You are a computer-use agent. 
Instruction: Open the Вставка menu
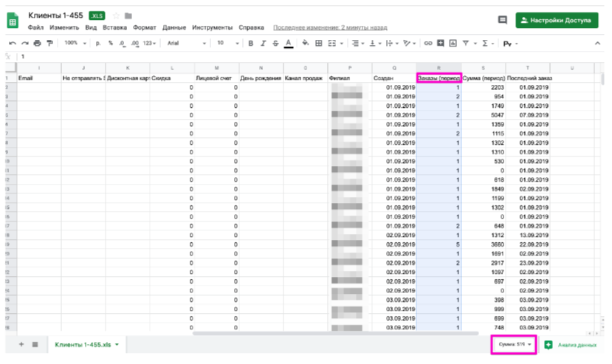(116, 27)
